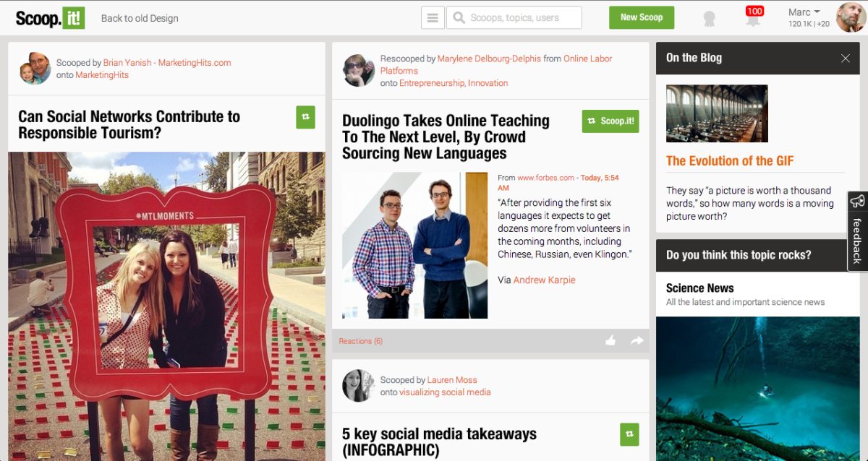Click the 120.1K | +20 stats text
This screenshot has height=461, width=868.
click(809, 25)
